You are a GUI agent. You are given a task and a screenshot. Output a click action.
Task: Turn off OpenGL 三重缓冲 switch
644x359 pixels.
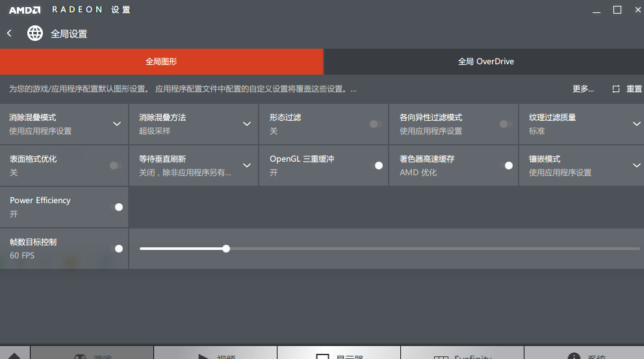(x=376, y=166)
